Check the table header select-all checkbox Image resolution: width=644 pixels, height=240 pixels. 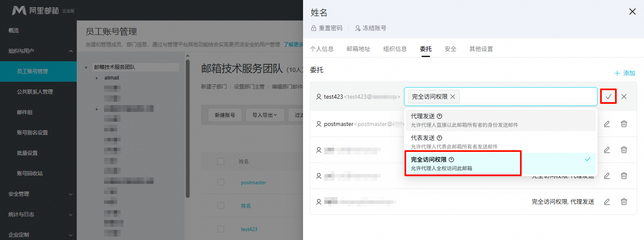[220, 161]
